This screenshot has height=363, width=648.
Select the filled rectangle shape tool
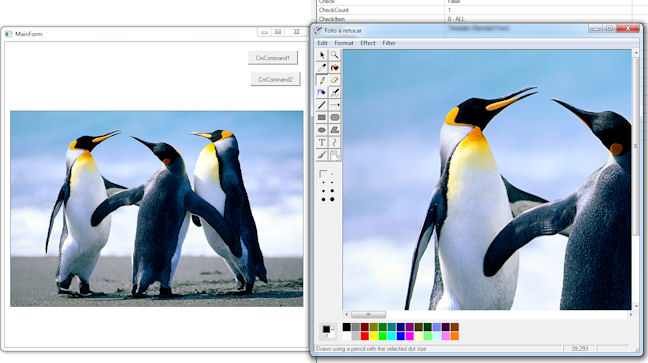(x=322, y=117)
